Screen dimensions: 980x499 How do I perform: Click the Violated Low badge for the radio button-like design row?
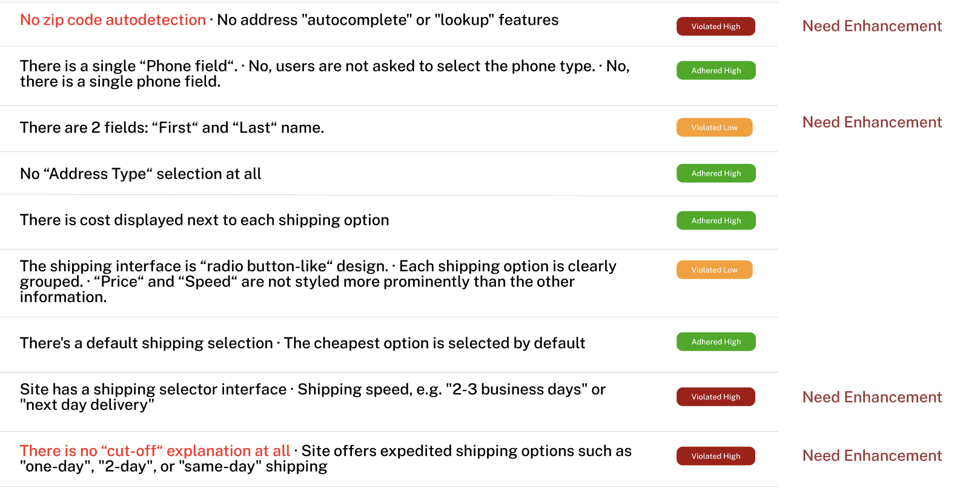tap(714, 270)
